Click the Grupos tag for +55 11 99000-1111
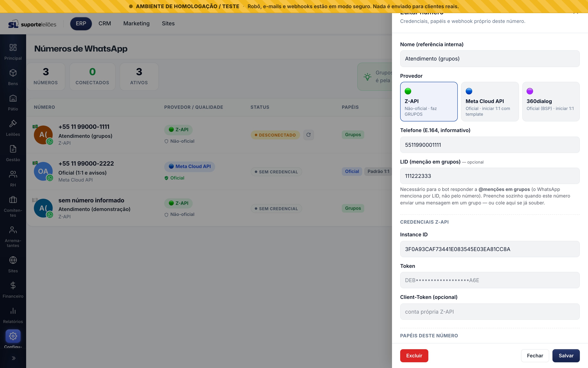This screenshot has height=368, width=588. (353, 135)
